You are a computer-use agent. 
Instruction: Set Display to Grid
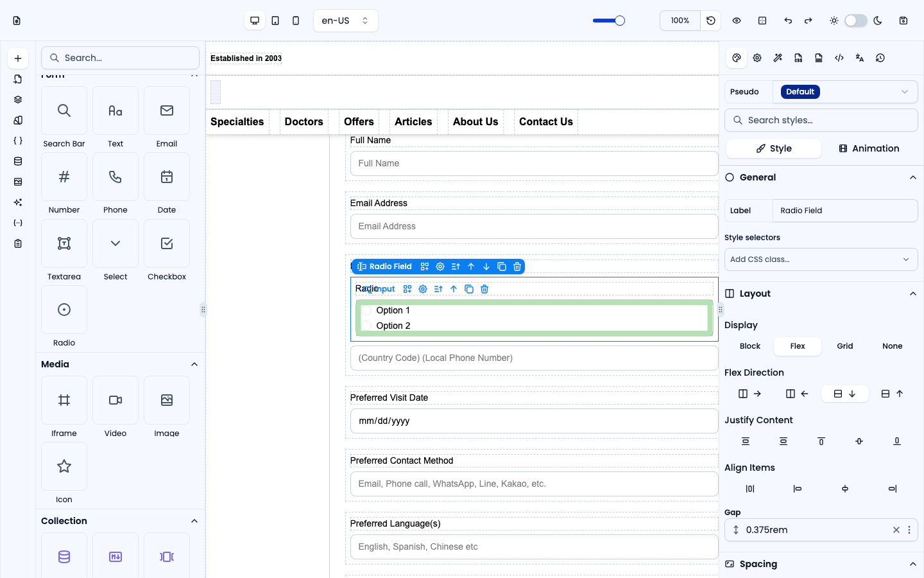pos(845,346)
